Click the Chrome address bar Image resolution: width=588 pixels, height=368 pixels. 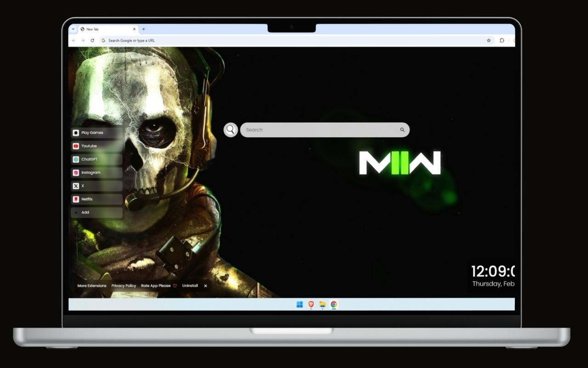pyautogui.click(x=296, y=40)
